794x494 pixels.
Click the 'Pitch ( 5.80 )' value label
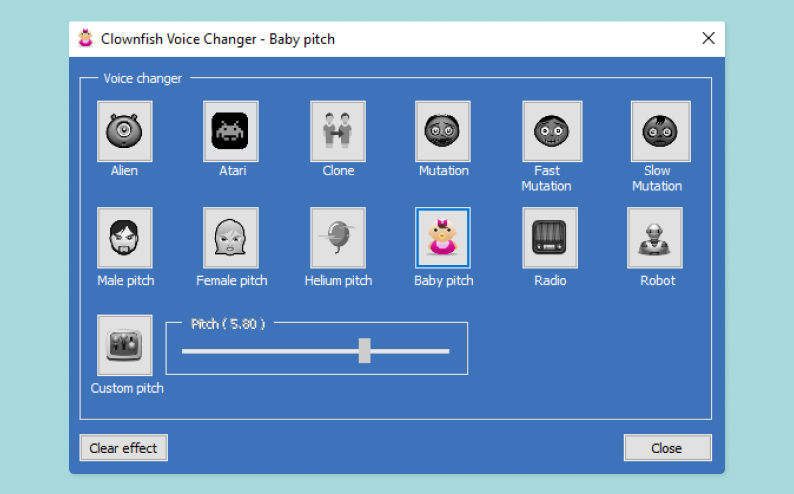pos(228,324)
